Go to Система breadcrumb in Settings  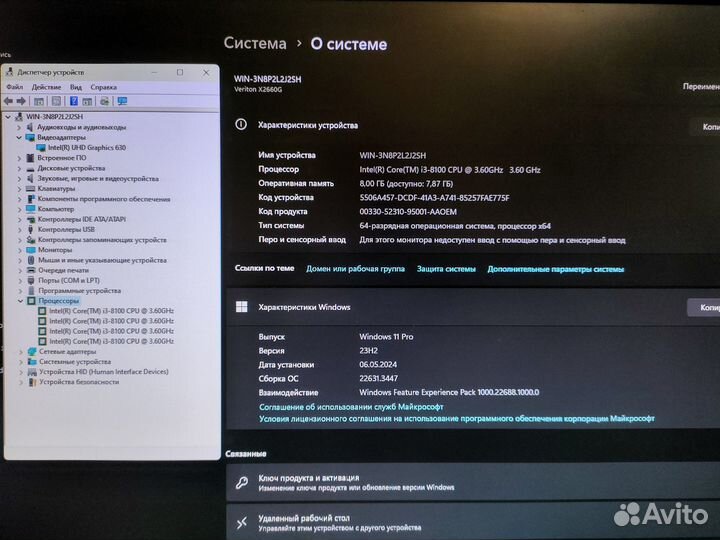tap(255, 43)
